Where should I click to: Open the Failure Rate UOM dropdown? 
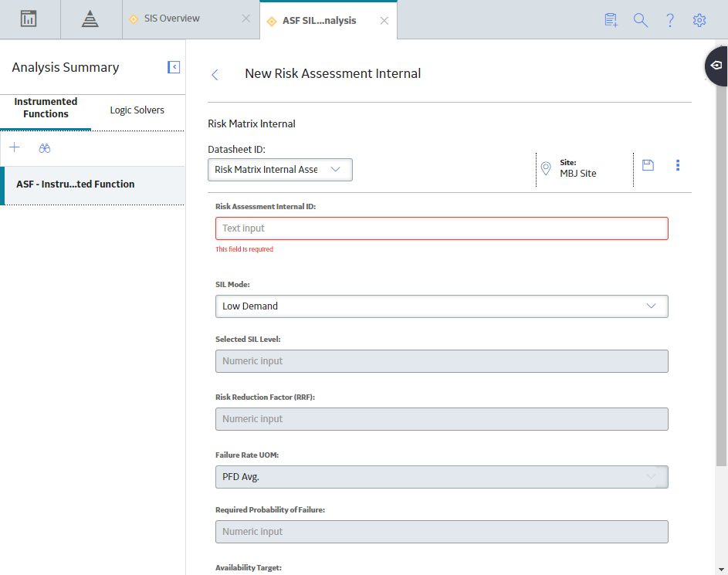point(442,477)
